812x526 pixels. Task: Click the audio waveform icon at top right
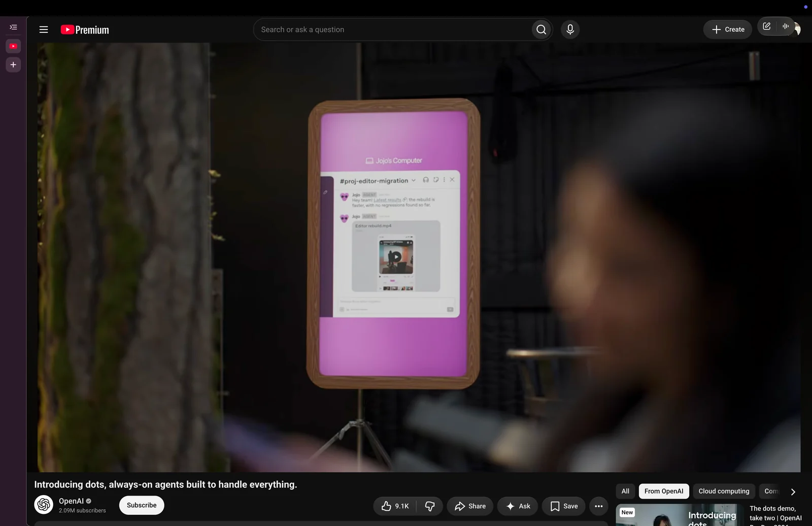click(786, 26)
